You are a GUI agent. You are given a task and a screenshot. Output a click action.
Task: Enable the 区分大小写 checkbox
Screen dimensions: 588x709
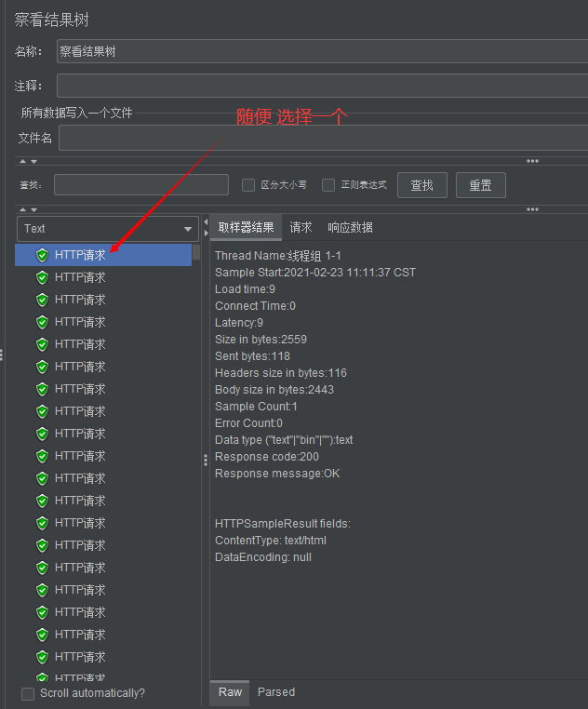[248, 185]
